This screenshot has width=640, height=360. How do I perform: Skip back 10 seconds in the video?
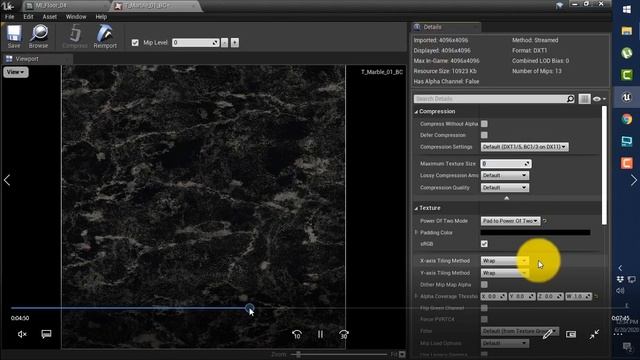297,335
